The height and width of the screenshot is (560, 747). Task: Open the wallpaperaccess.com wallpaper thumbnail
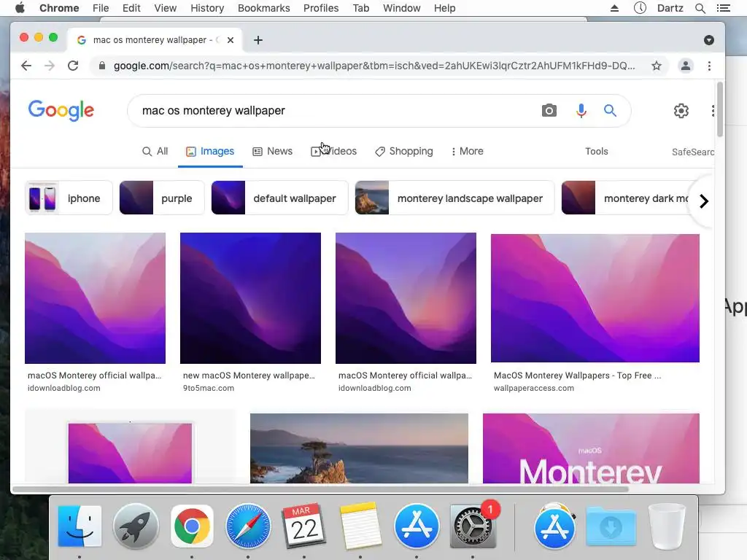tap(595, 298)
